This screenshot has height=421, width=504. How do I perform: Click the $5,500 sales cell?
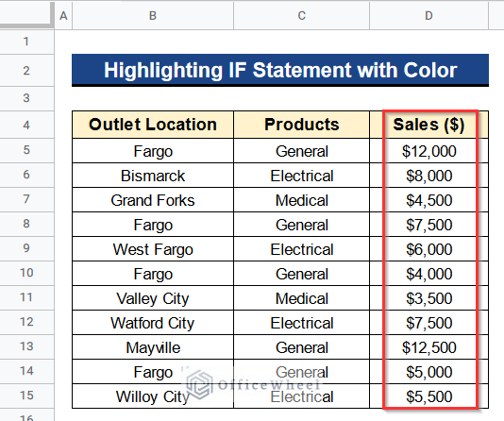[x=428, y=396]
